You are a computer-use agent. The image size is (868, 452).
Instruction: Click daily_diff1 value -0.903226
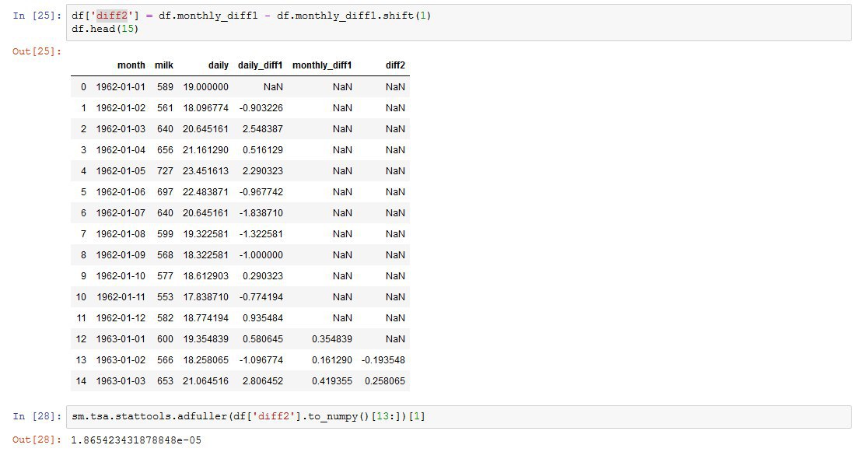pos(261,108)
